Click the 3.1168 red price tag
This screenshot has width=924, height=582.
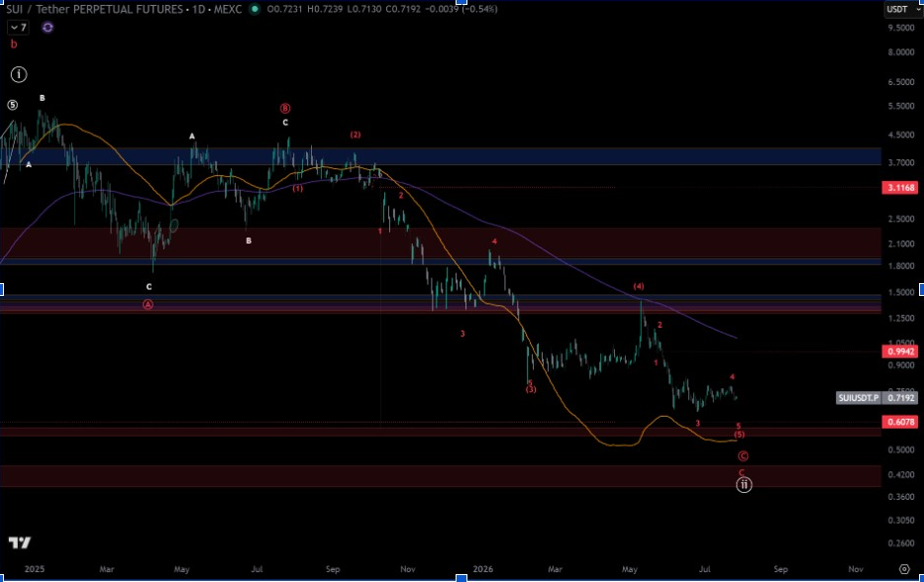pyautogui.click(x=901, y=187)
